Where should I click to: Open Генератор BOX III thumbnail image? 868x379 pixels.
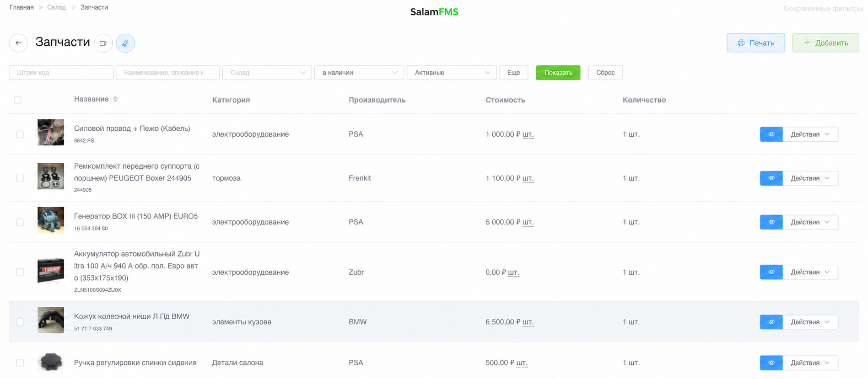[51, 220]
